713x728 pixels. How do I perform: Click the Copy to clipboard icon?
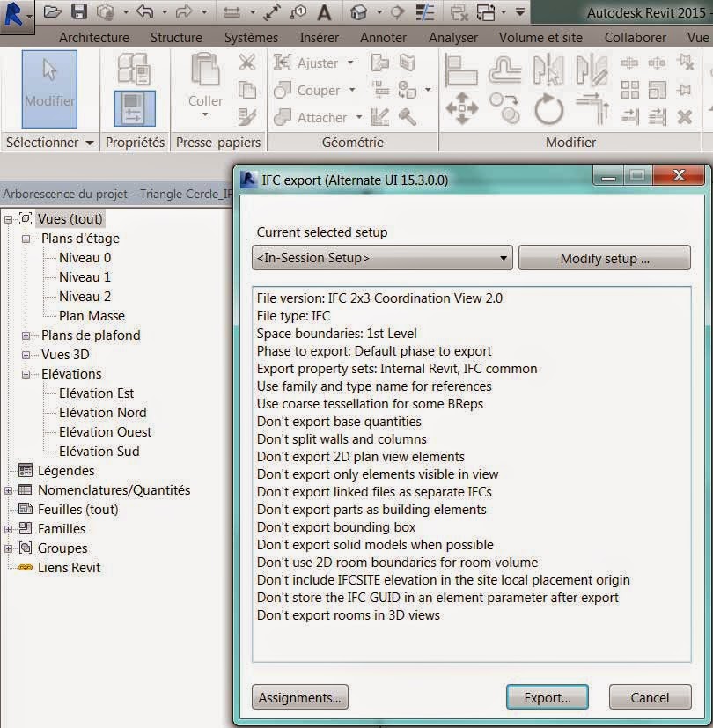point(247,90)
